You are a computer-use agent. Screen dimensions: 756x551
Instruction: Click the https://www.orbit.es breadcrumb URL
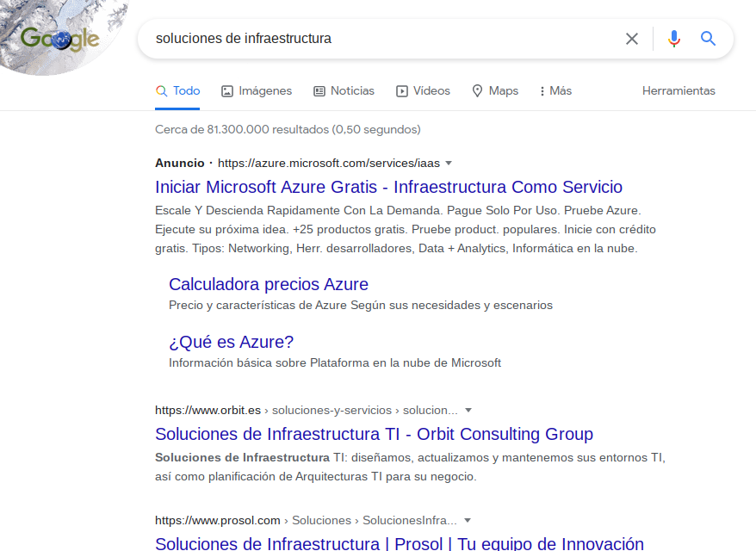tap(208, 411)
